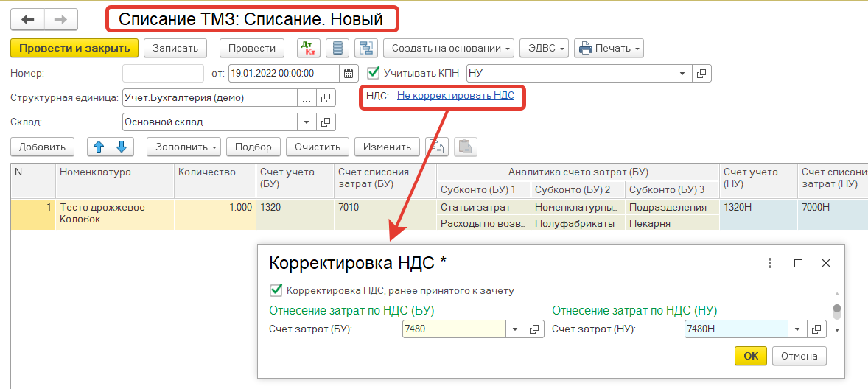Click the Провести и закрыть button
The width and height of the screenshot is (868, 389).
[x=74, y=49]
